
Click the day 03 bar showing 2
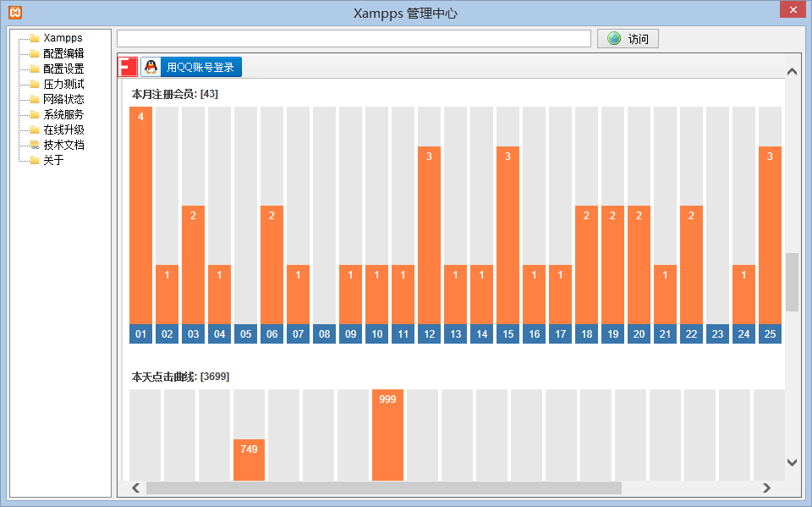193,265
